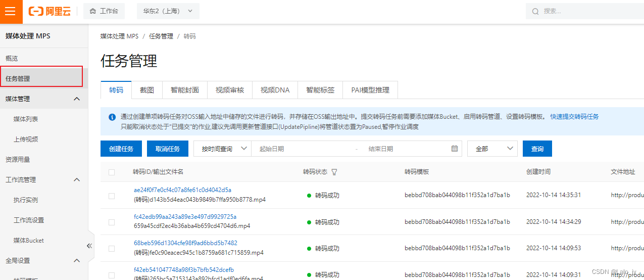Click the transcoding status filter icon
This screenshot has height=280, width=644.
pos(334,172)
